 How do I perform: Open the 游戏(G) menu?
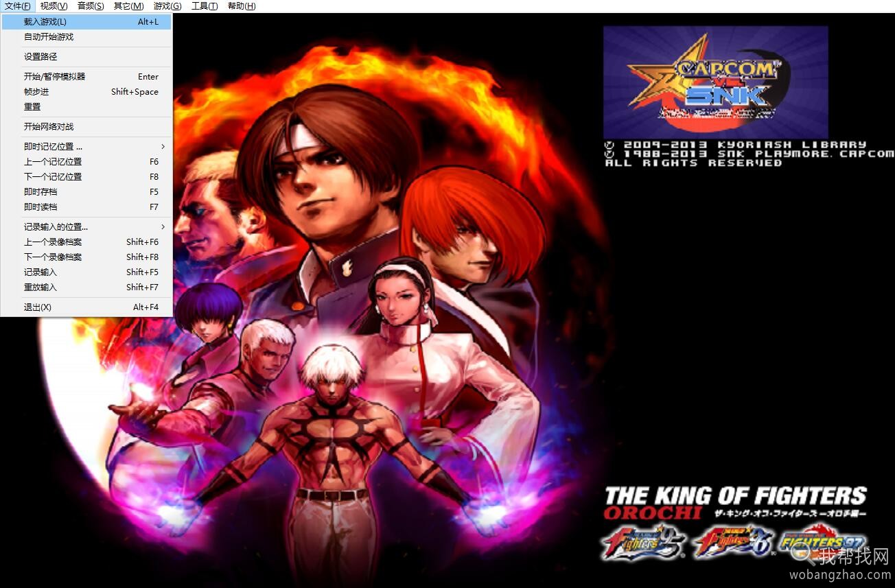(x=167, y=6)
